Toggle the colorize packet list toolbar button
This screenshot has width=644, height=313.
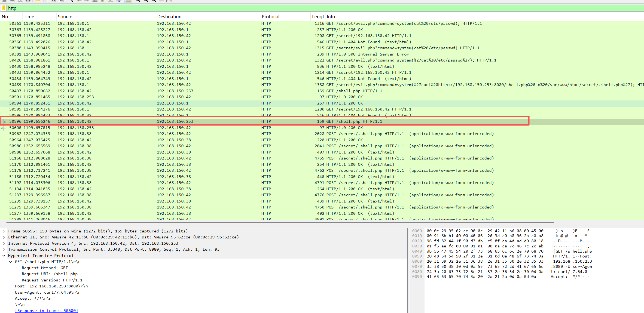(x=128, y=1)
